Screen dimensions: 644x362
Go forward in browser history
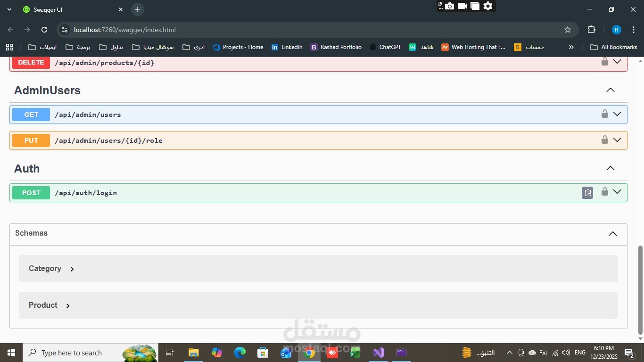pos(27,30)
